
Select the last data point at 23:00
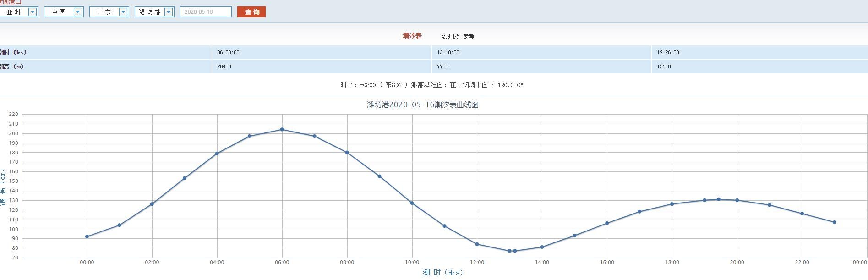pyautogui.click(x=835, y=222)
